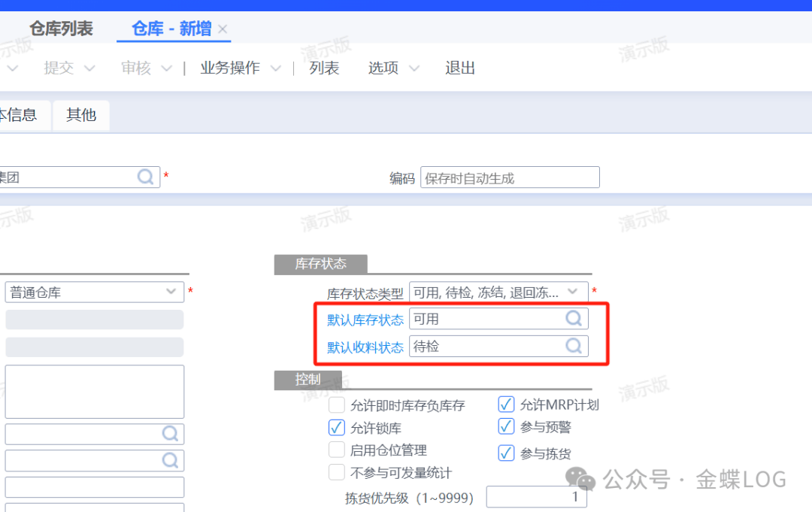Click 列表 toolbar button
This screenshot has height=512, width=812.
(x=324, y=68)
